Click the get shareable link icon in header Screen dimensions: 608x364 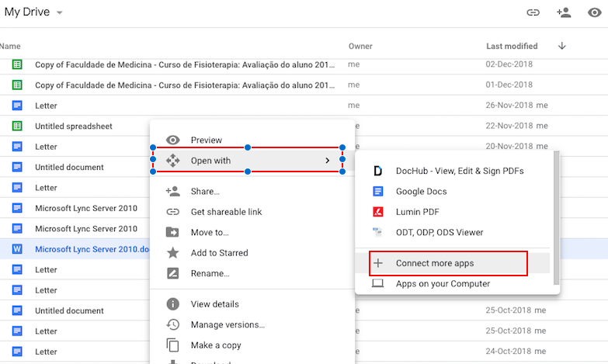pos(533,12)
